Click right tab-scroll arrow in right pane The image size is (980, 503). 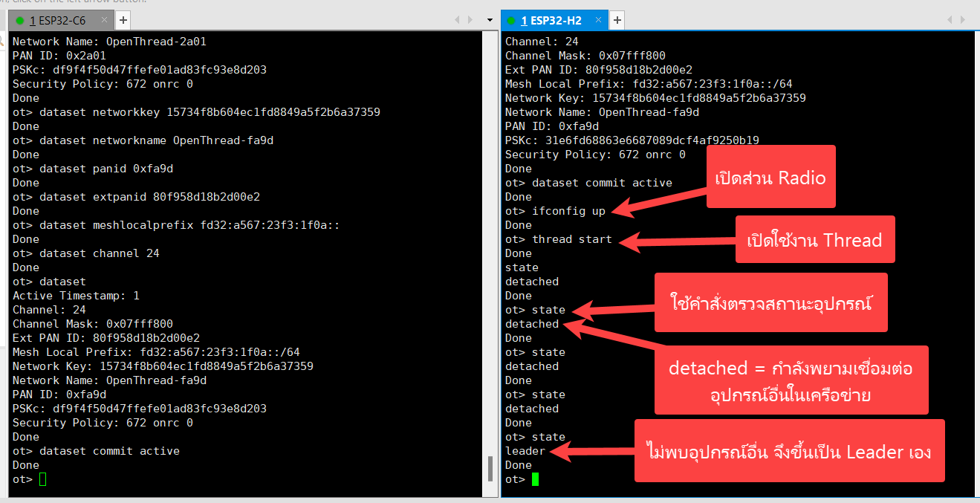coord(964,19)
